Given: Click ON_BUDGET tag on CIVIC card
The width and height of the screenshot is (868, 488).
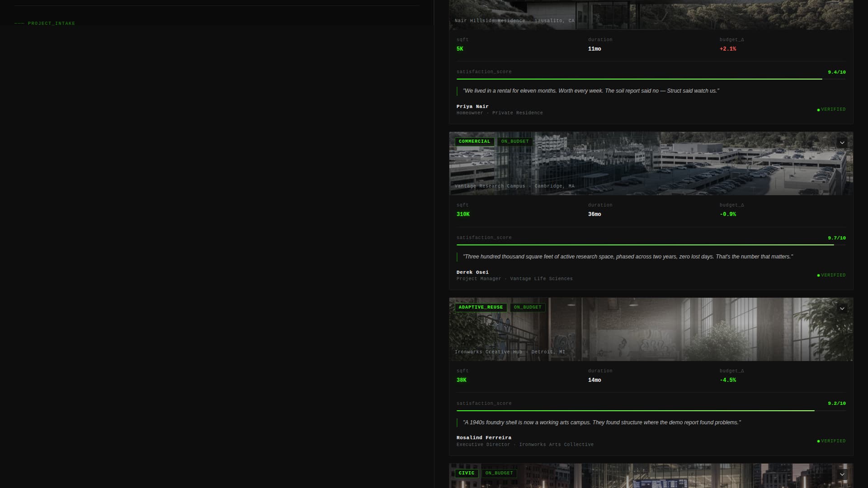Looking at the screenshot, I should 499,473.
